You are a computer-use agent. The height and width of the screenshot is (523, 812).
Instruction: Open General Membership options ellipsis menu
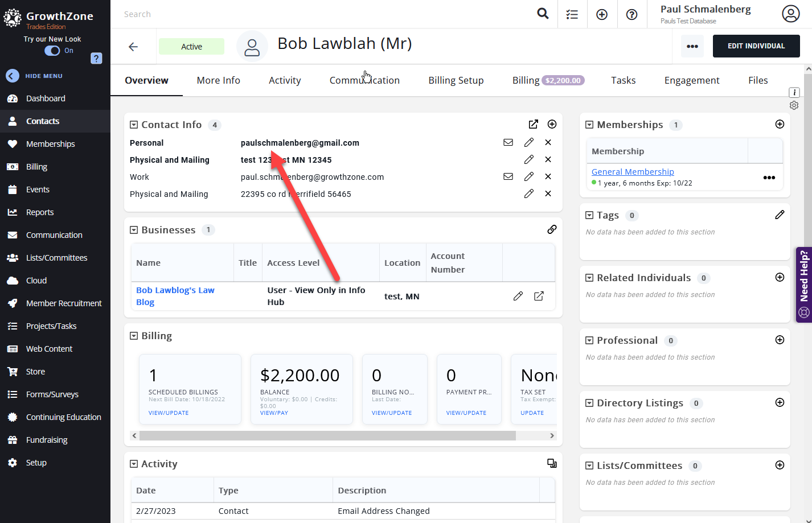(769, 178)
